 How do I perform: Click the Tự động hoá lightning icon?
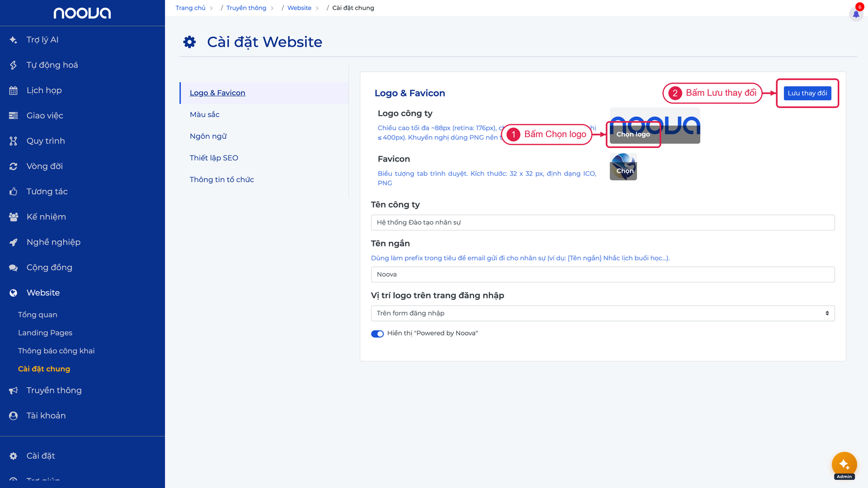coord(14,65)
